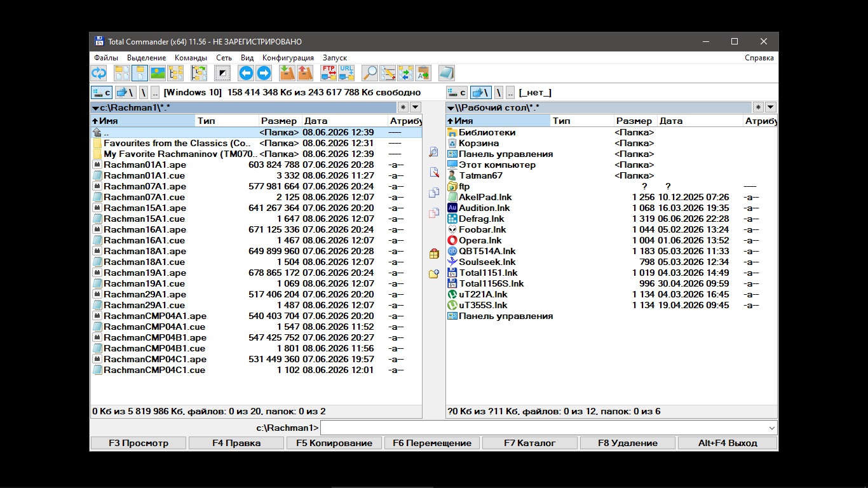Select Корзина folder in right panel

click(x=611, y=143)
